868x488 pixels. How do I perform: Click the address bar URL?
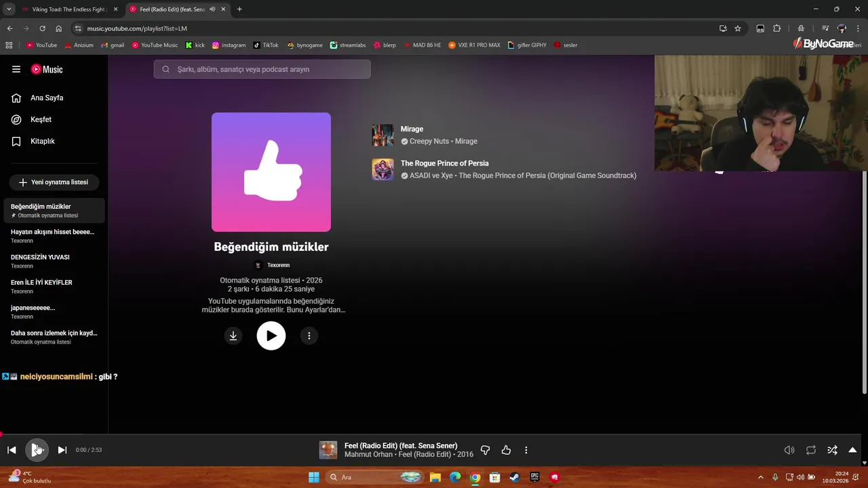(x=137, y=28)
